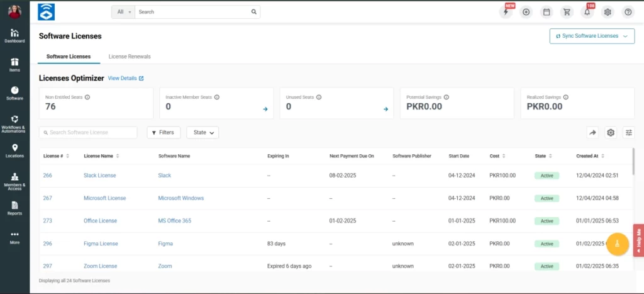Open Software in the sidebar

click(x=14, y=93)
